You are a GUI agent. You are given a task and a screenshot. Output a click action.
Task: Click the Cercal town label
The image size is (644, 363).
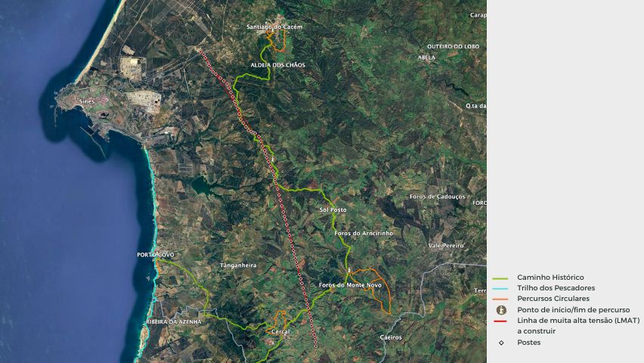281,331
